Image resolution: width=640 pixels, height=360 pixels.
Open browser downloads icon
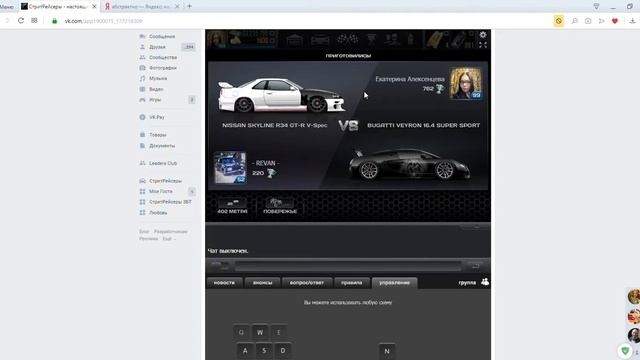click(x=632, y=21)
